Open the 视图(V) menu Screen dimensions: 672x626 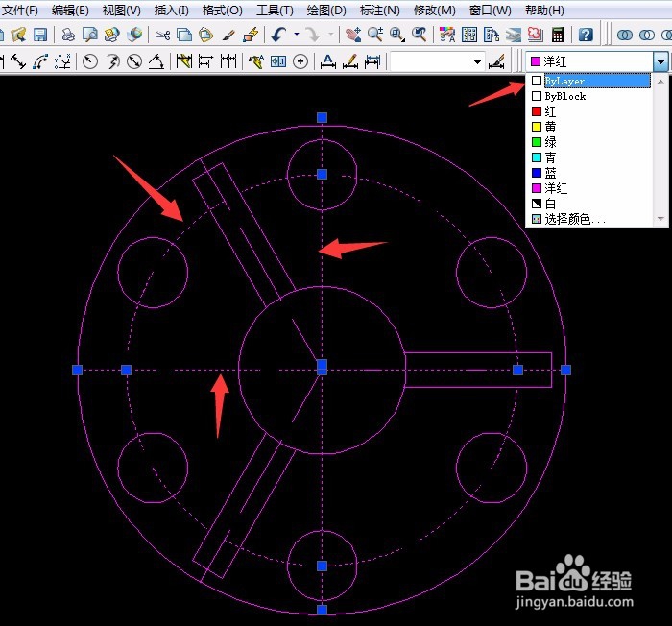point(122,10)
